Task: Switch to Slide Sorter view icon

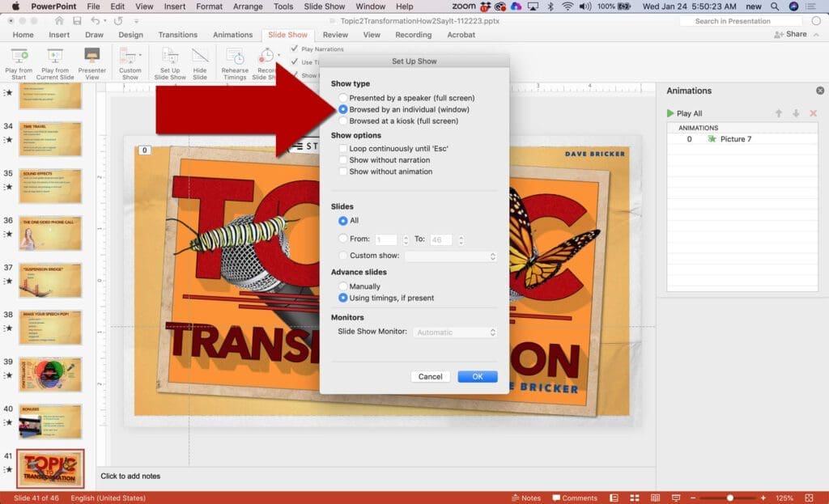Action: pyautogui.click(x=635, y=498)
